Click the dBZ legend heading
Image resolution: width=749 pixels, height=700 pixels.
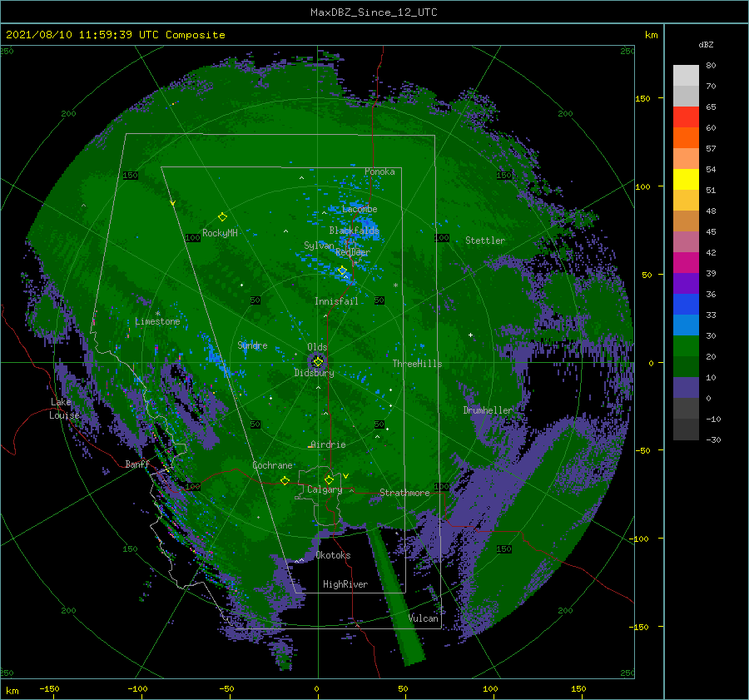pyautogui.click(x=706, y=44)
